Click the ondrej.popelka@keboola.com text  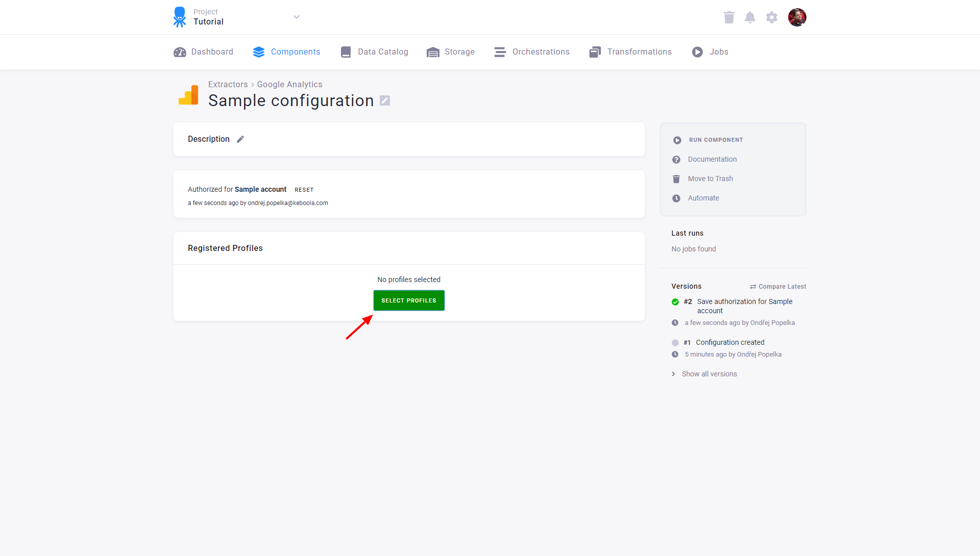288,203
